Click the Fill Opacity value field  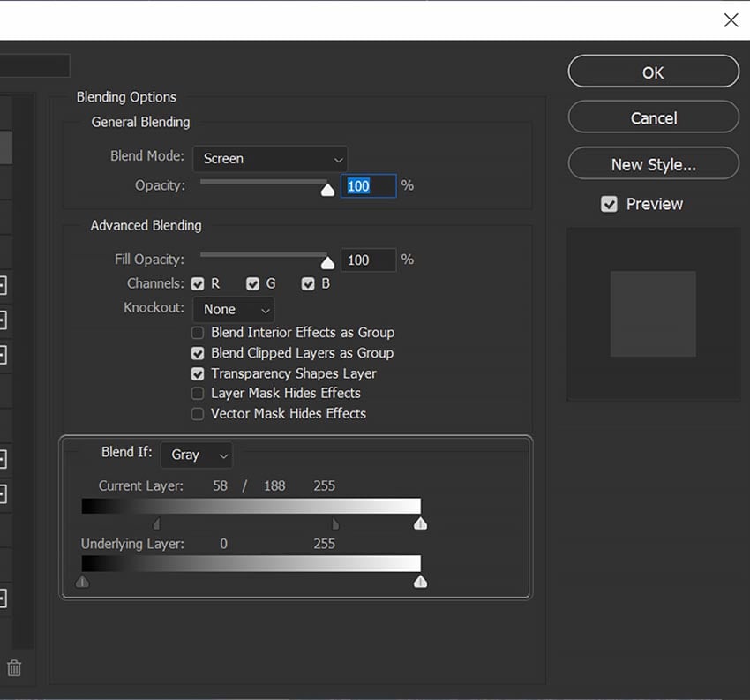tap(368, 260)
